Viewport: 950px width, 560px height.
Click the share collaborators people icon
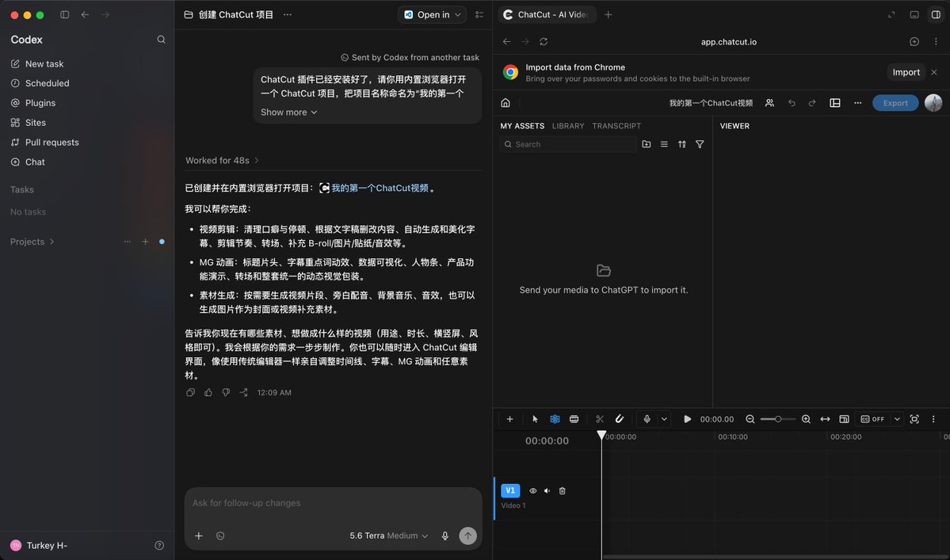coord(769,103)
